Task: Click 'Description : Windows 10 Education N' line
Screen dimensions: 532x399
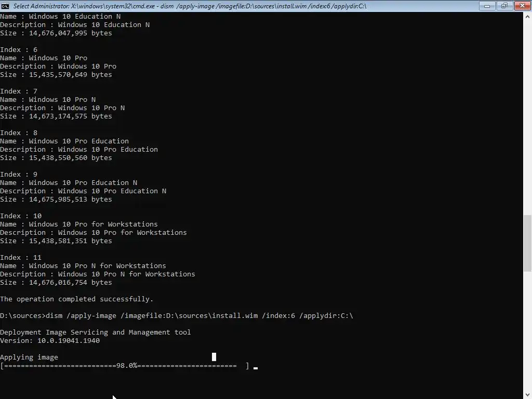Action: pyautogui.click(x=75, y=25)
